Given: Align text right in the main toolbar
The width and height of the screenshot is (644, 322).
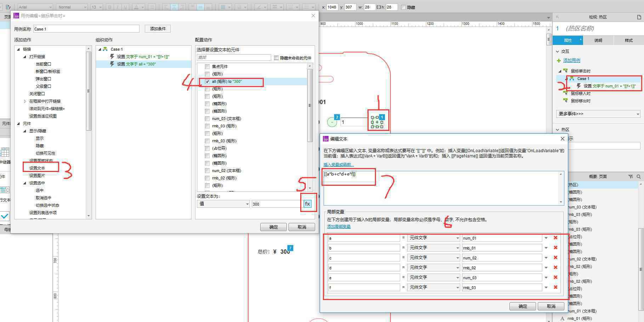Looking at the screenshot, I should click(x=182, y=7).
